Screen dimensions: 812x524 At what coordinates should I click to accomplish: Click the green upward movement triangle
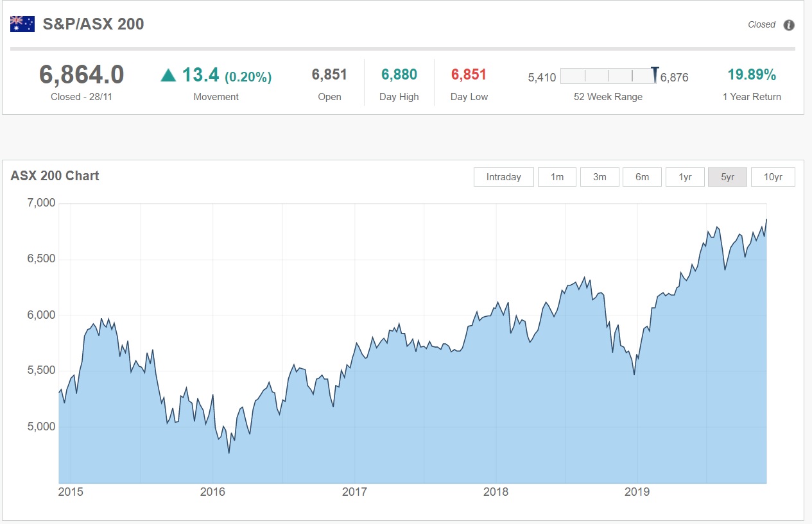point(168,76)
